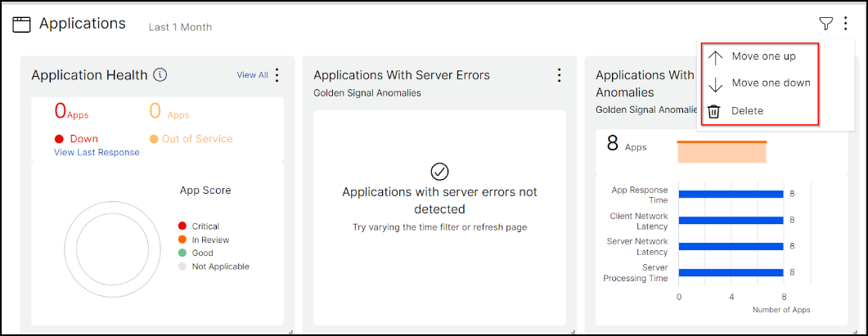Click the Applications window icon in header
The image size is (868, 336).
tap(21, 25)
